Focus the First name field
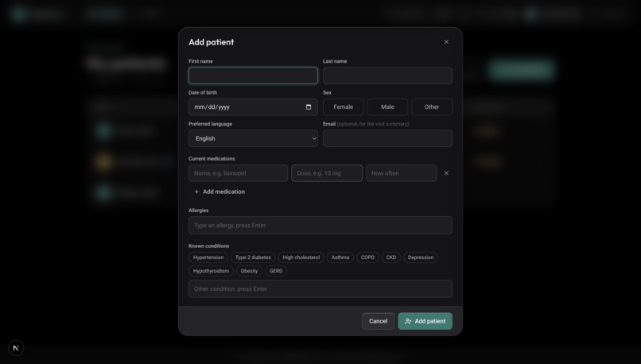Screen dimensions: 641x364 tap(253, 76)
